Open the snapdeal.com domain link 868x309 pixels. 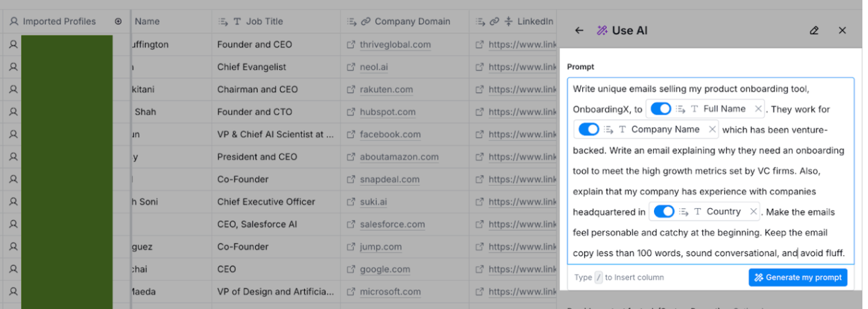tap(390, 179)
